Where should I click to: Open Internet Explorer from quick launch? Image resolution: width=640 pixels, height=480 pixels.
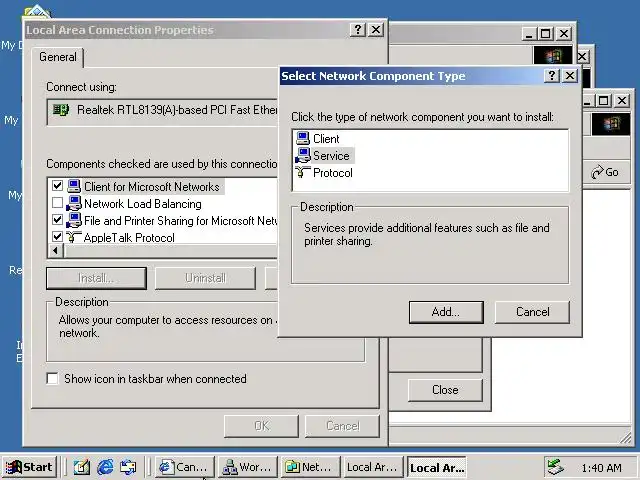tap(105, 467)
